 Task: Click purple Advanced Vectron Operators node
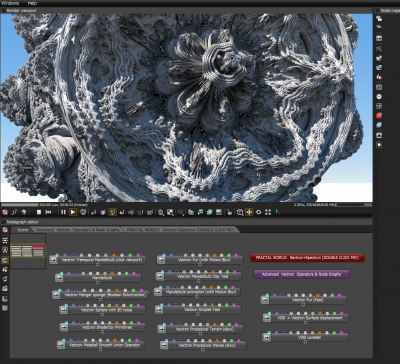click(301, 274)
